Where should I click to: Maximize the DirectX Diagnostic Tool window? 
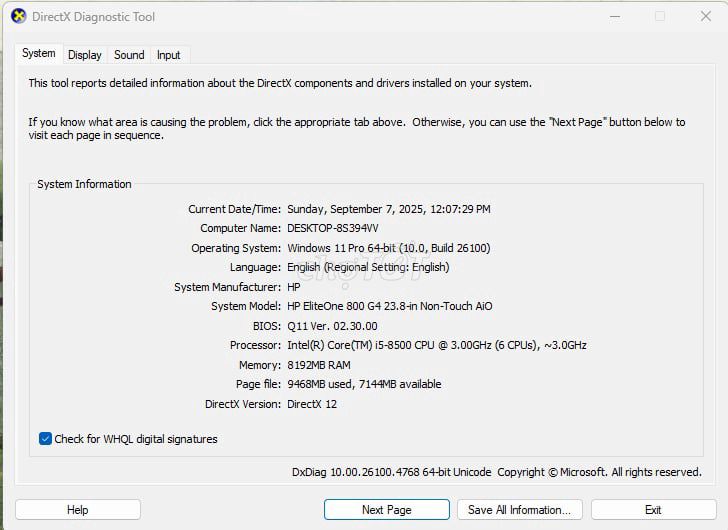[x=660, y=16]
